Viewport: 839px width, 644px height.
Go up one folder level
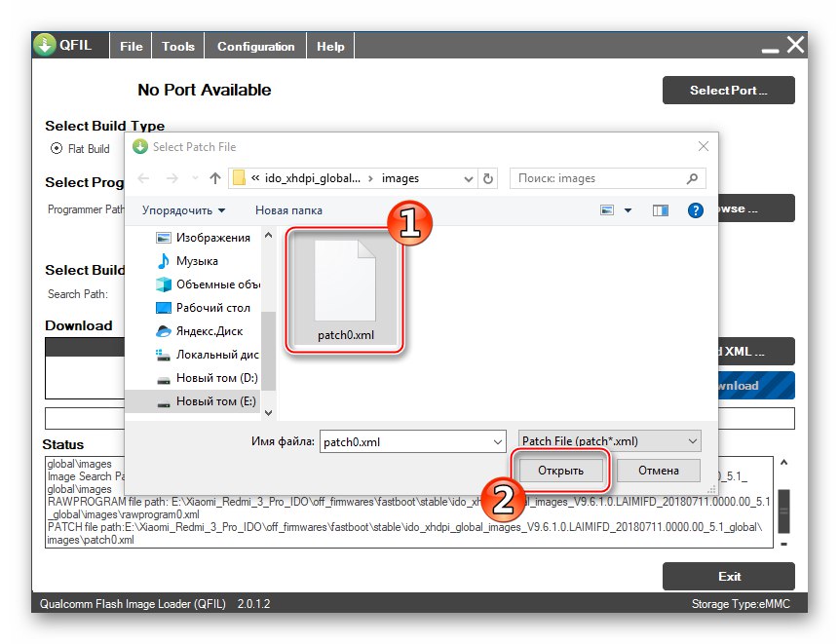[215, 178]
